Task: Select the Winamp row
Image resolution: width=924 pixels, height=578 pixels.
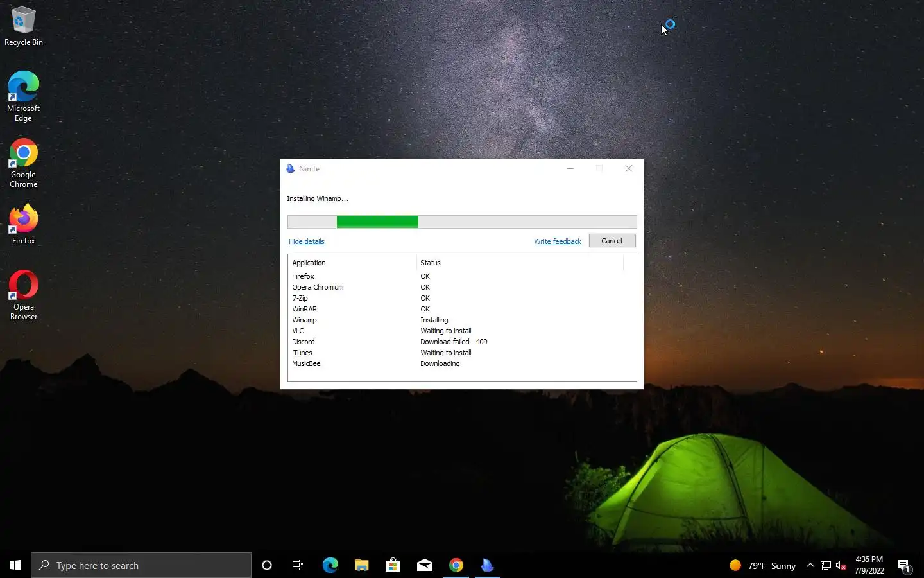Action: pyautogui.click(x=462, y=320)
